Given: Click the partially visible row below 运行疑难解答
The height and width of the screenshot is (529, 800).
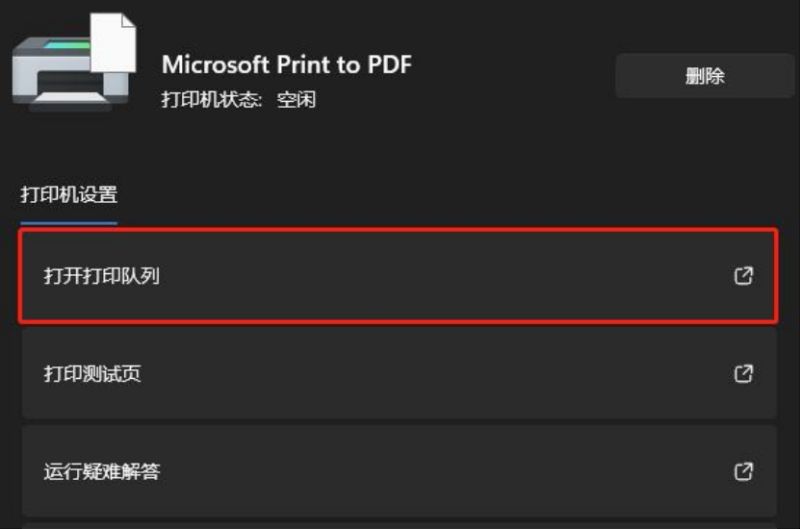Looking at the screenshot, I should point(398,524).
